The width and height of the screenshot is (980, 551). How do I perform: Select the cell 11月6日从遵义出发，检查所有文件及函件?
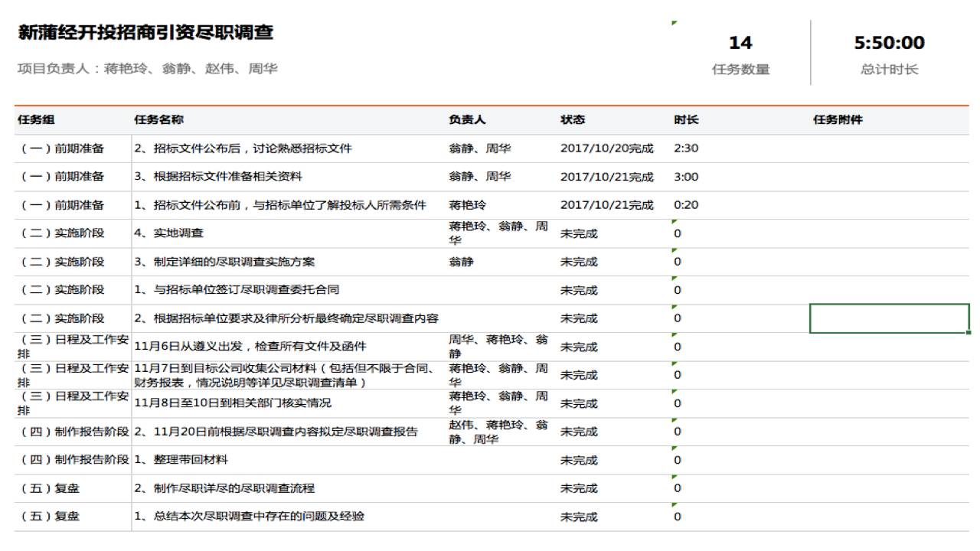tap(250, 347)
